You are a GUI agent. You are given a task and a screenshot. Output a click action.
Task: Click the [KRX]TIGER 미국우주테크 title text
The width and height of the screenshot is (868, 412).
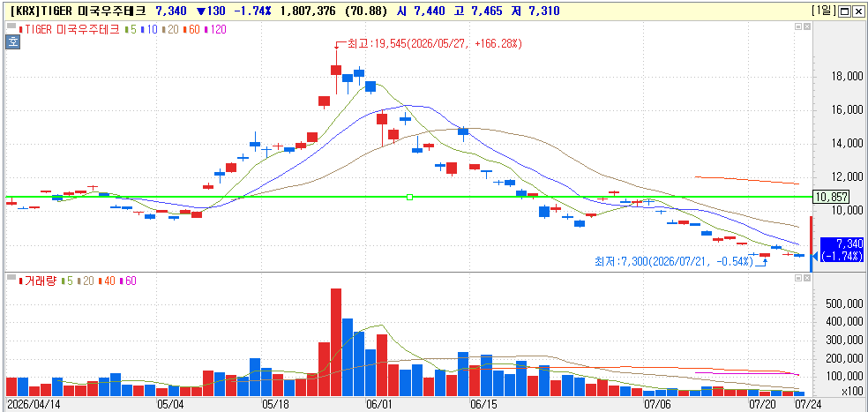pyautogui.click(x=78, y=11)
